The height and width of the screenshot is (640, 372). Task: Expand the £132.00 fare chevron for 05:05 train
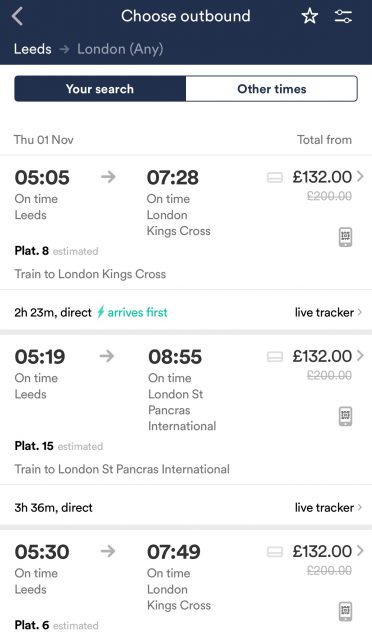[x=360, y=176]
